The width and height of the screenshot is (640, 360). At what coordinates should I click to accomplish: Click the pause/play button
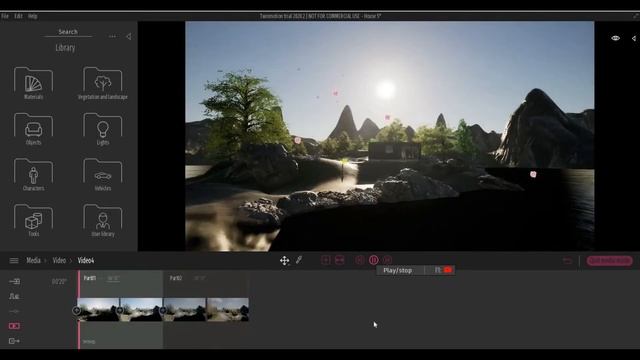click(x=373, y=260)
